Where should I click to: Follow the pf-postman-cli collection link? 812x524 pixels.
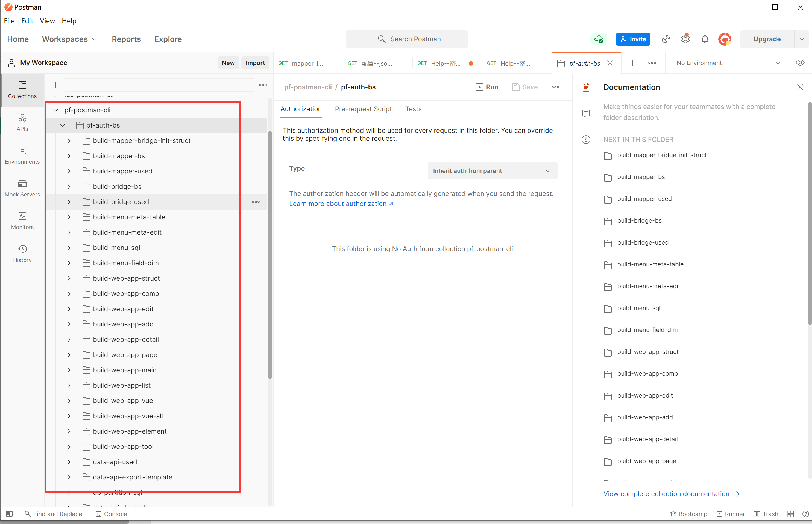490,249
